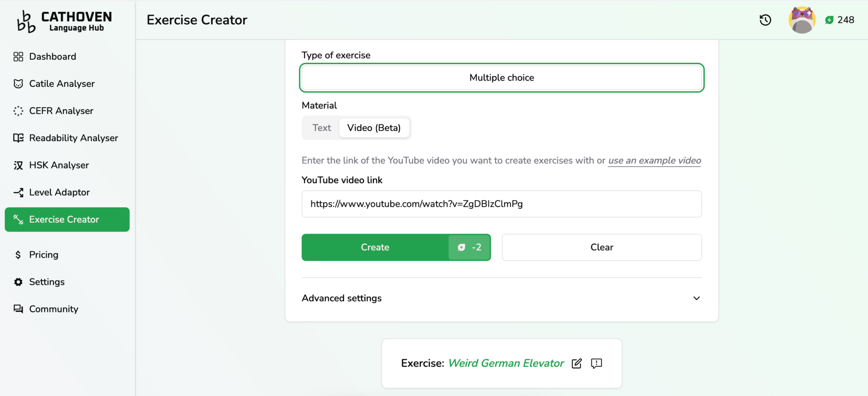Collapse Advanced settings with the chevron

696,298
